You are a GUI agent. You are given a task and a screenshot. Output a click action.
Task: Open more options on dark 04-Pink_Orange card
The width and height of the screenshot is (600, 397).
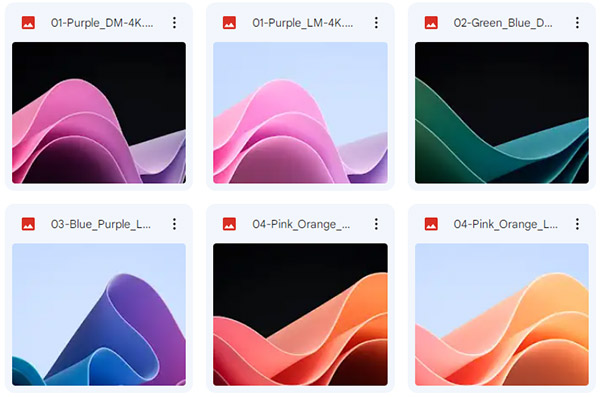pyautogui.click(x=376, y=224)
